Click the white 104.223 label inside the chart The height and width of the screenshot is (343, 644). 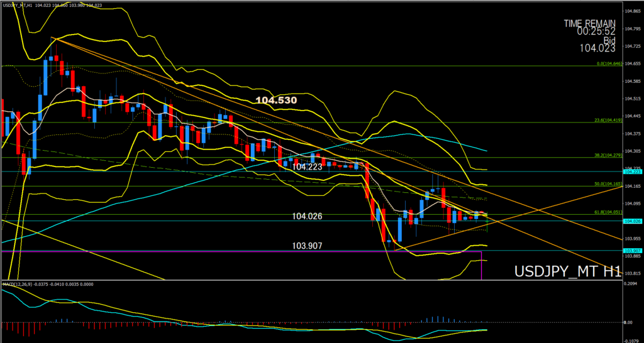pyautogui.click(x=307, y=167)
